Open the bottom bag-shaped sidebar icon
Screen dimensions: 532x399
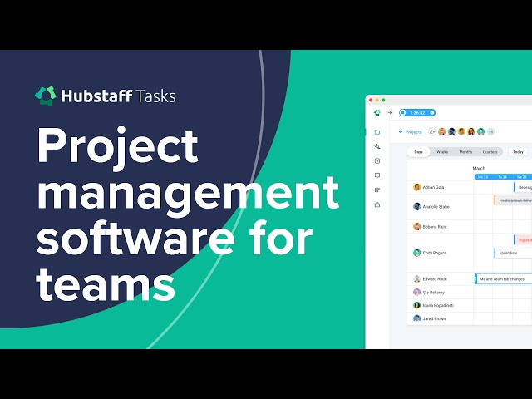tap(377, 204)
